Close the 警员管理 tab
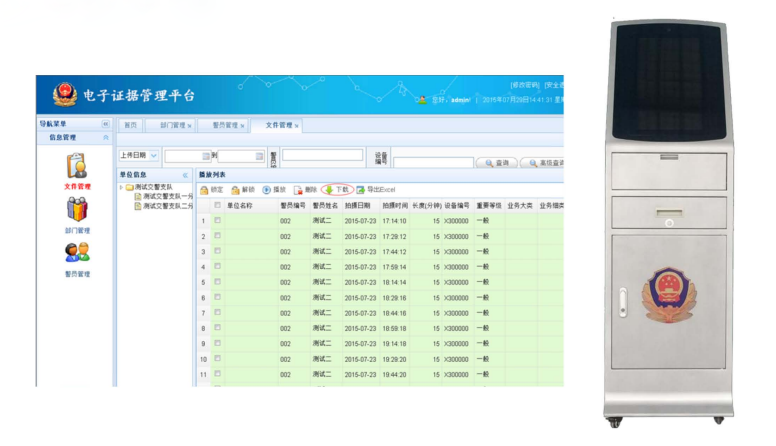This screenshot has width=776, height=446. click(242, 126)
